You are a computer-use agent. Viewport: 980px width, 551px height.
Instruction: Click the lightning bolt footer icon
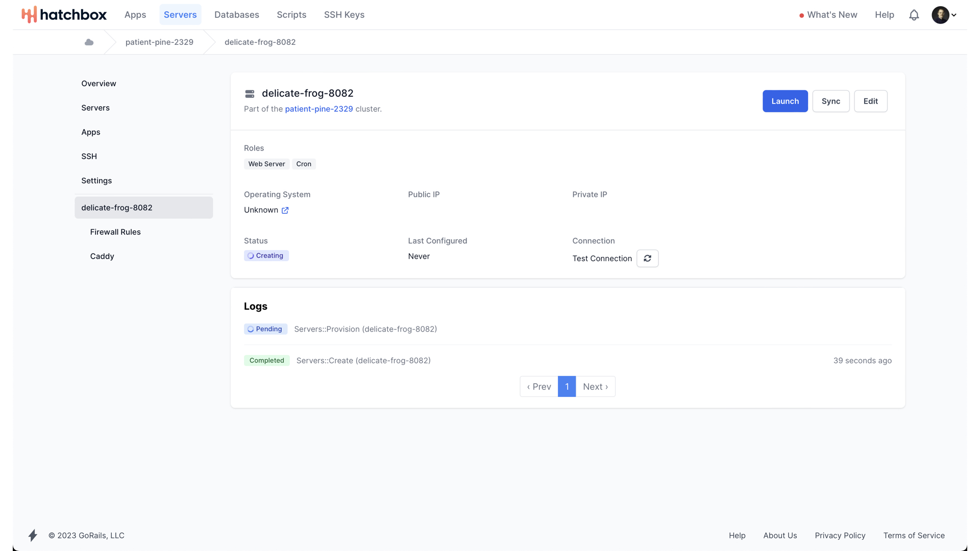[33, 535]
